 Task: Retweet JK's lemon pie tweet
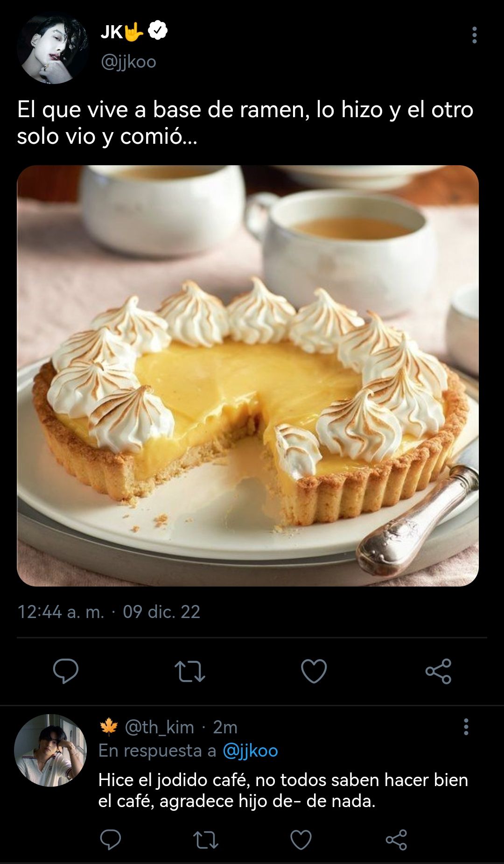(189, 671)
